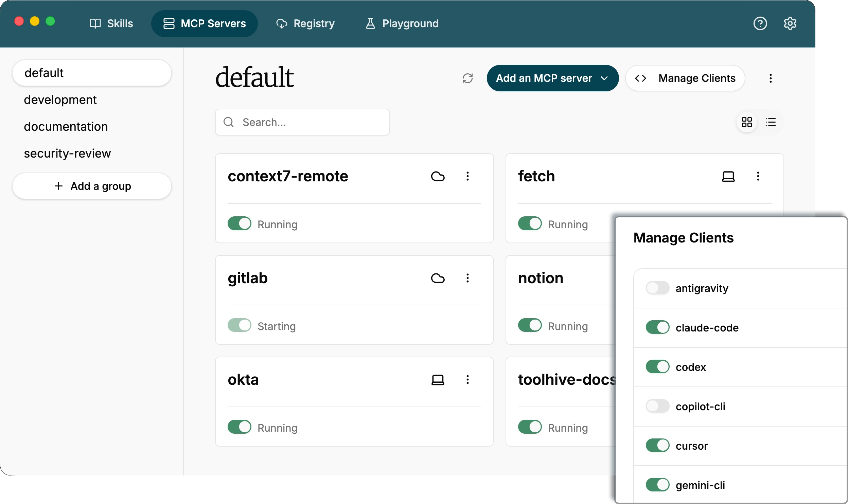
Task: Click the okta card title
Action: point(243,379)
